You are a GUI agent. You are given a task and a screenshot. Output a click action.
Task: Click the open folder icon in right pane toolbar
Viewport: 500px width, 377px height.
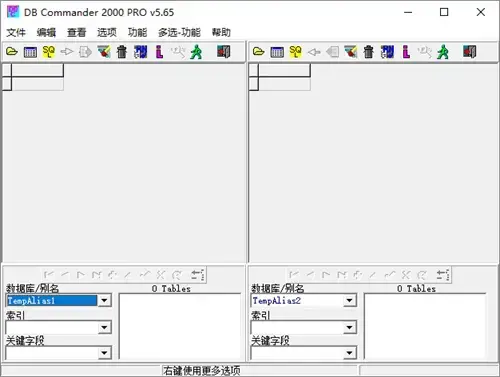click(x=259, y=52)
